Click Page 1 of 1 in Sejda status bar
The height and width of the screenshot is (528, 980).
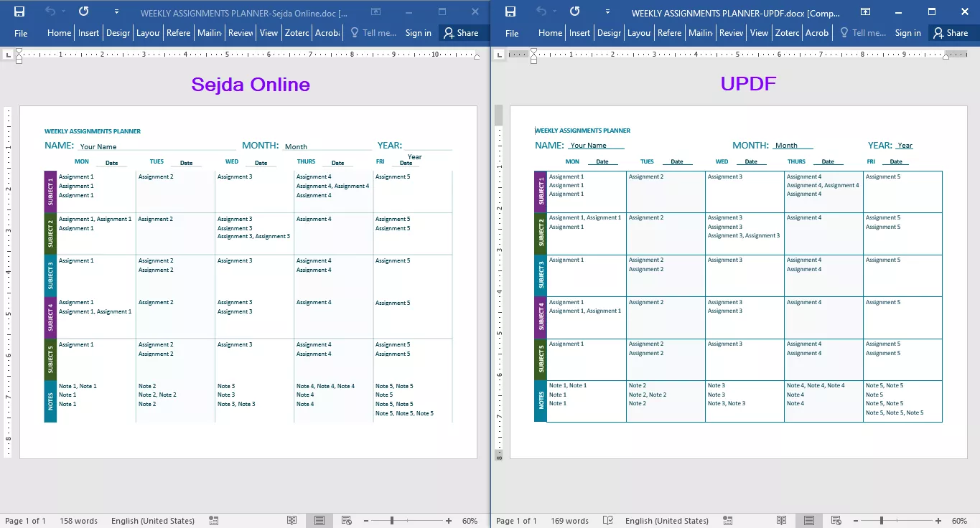[x=25, y=521]
